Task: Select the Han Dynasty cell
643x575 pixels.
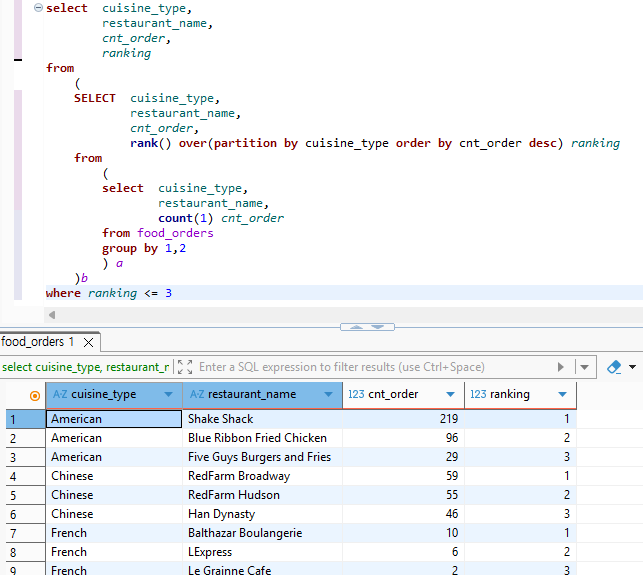Action: point(262,514)
